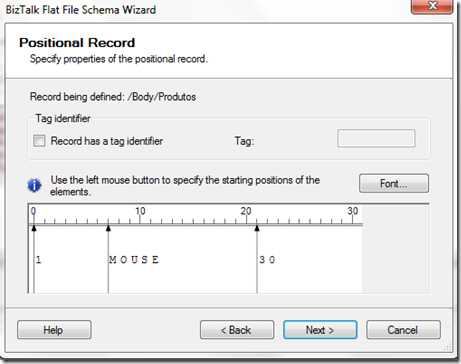Enable the Record has a tag identifier checkbox

click(39, 141)
